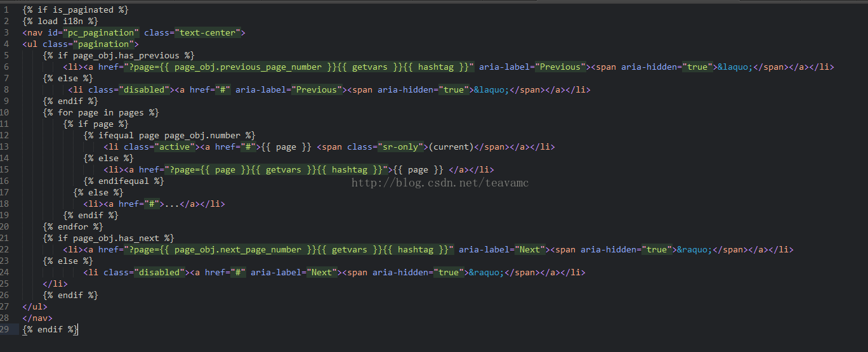Click "Previous" aria-label value on line 8
868x352 pixels.
(x=317, y=90)
